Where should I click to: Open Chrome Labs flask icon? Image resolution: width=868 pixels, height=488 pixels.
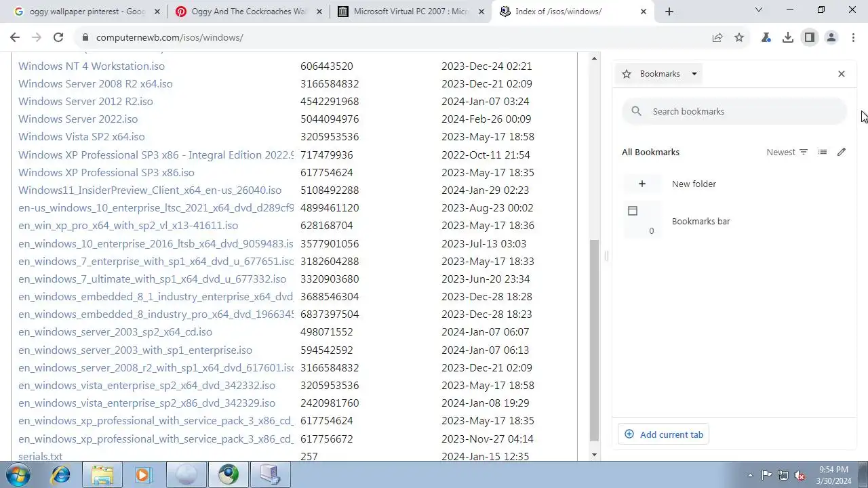[x=766, y=37]
